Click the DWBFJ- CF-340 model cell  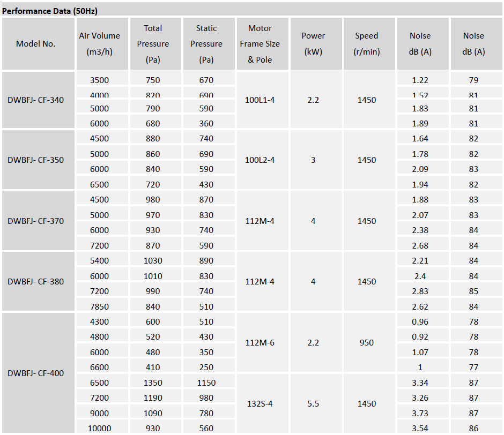point(36,100)
